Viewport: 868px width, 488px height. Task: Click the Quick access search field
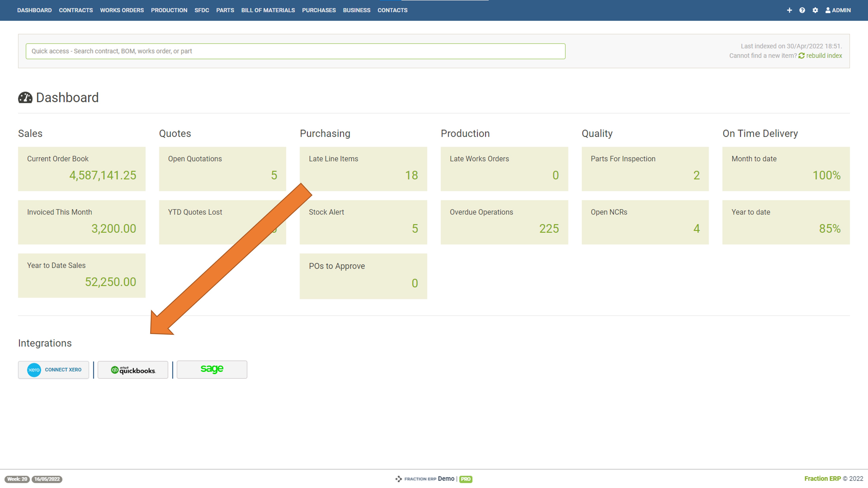[x=295, y=51]
